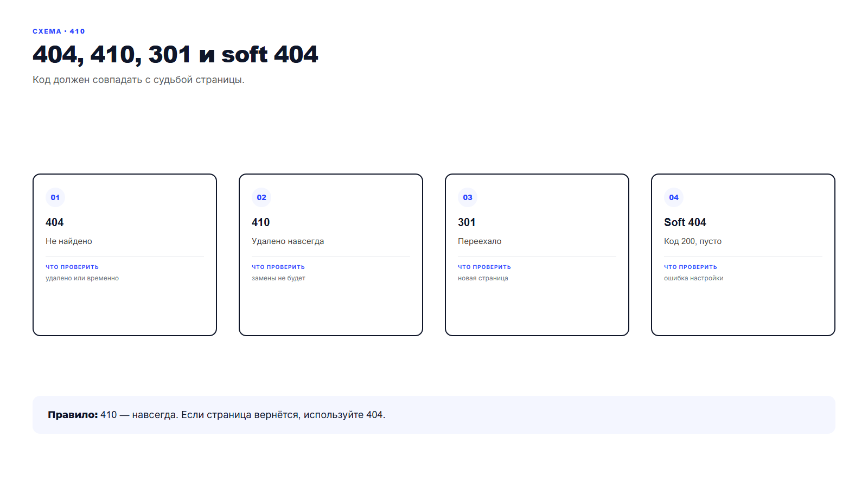This screenshot has width=868, height=488.
Task: Click the 'Код 200, пусто' text
Action: point(693,241)
